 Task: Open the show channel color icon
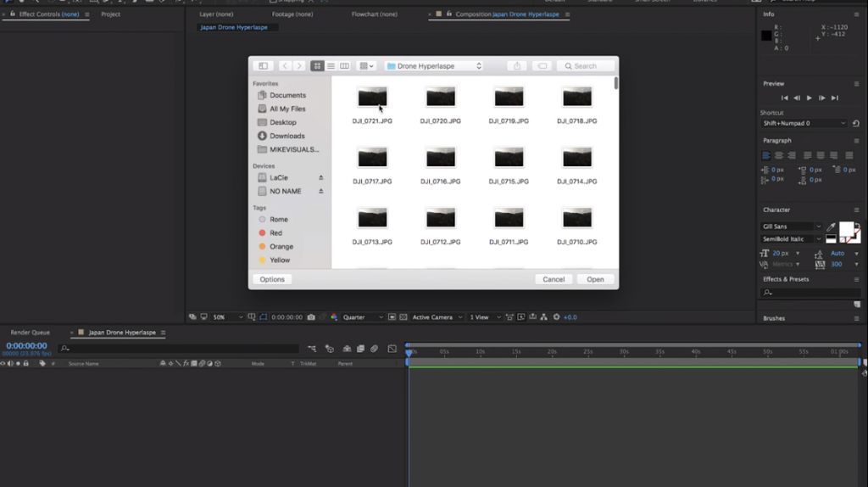click(x=334, y=317)
